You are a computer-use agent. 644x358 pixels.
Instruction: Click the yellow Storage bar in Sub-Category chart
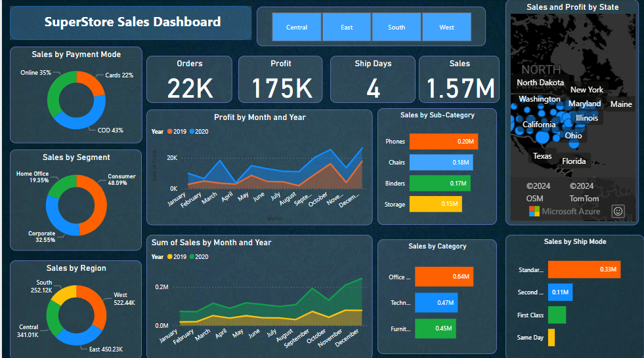click(x=435, y=205)
